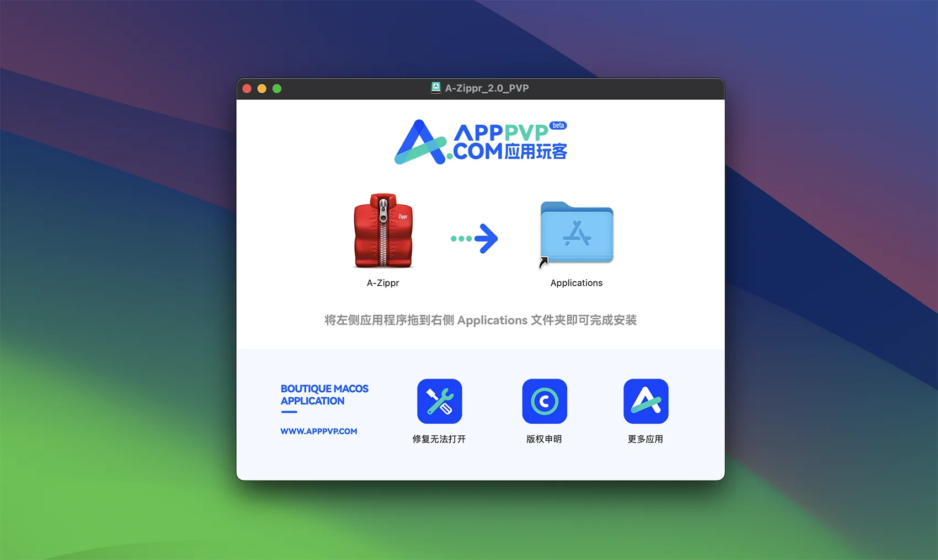Viewport: 938px width, 560px height.
Task: Click the installation instruction text line
Action: pos(481,320)
